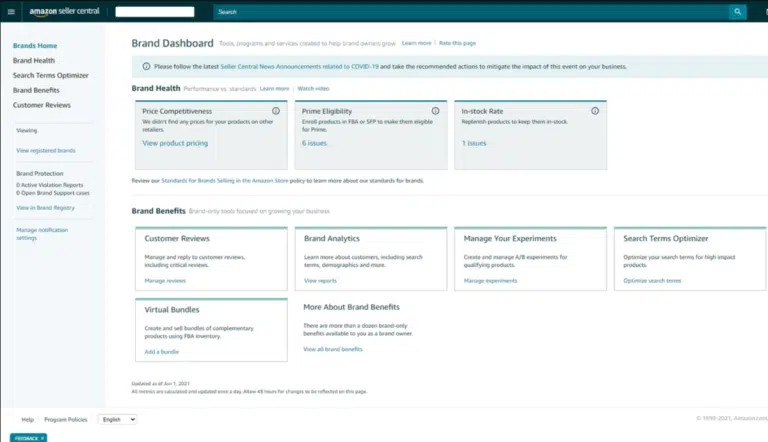Open Standards for Brands Selling policy link

tap(224, 181)
